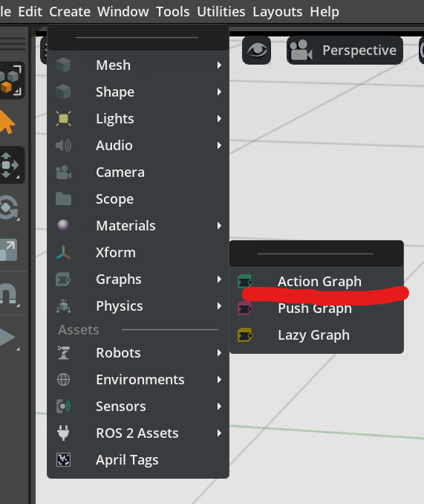Expand the ROS 2 Assets submenu arrow

coord(219,433)
